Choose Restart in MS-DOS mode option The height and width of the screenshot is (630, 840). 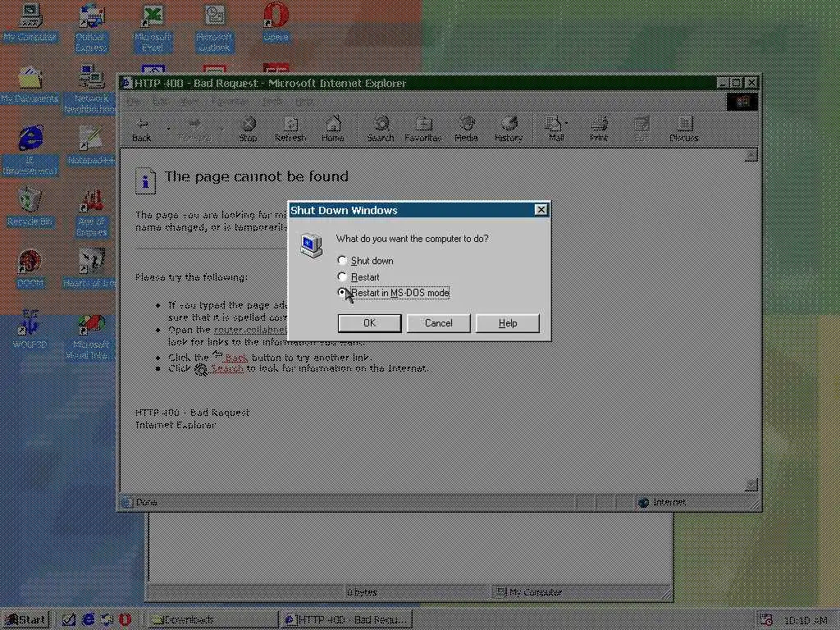coord(394,293)
